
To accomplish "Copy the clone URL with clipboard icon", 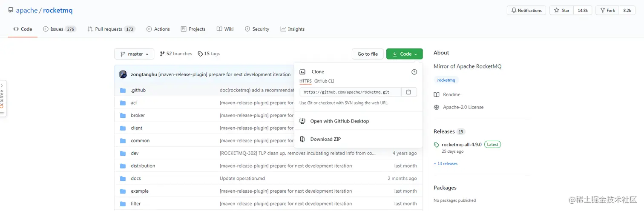I will 408,92.
